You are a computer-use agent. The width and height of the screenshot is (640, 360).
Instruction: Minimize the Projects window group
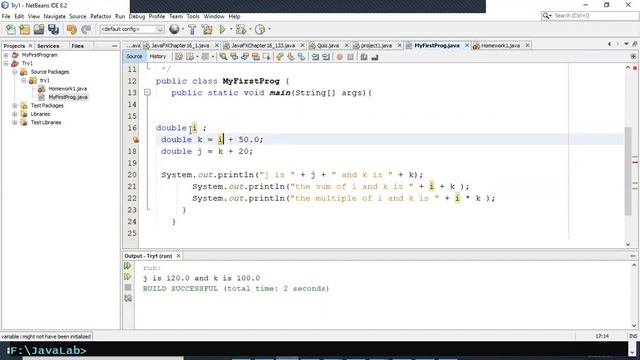pyautogui.click(x=115, y=46)
